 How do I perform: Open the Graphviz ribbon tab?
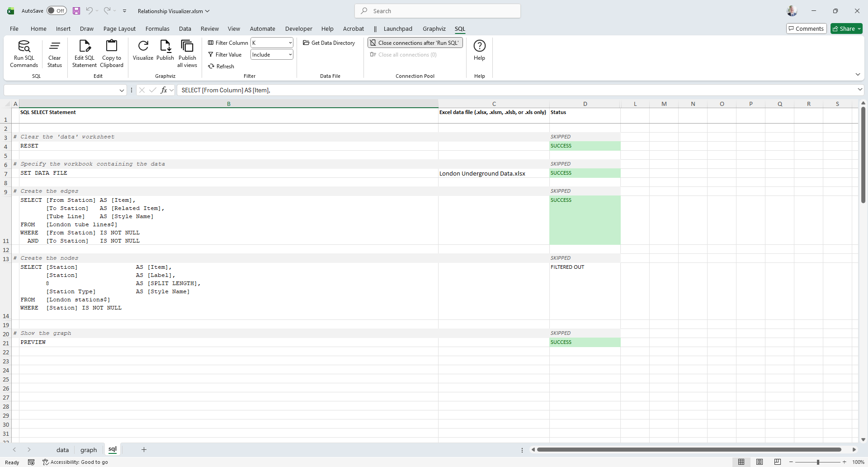point(434,29)
